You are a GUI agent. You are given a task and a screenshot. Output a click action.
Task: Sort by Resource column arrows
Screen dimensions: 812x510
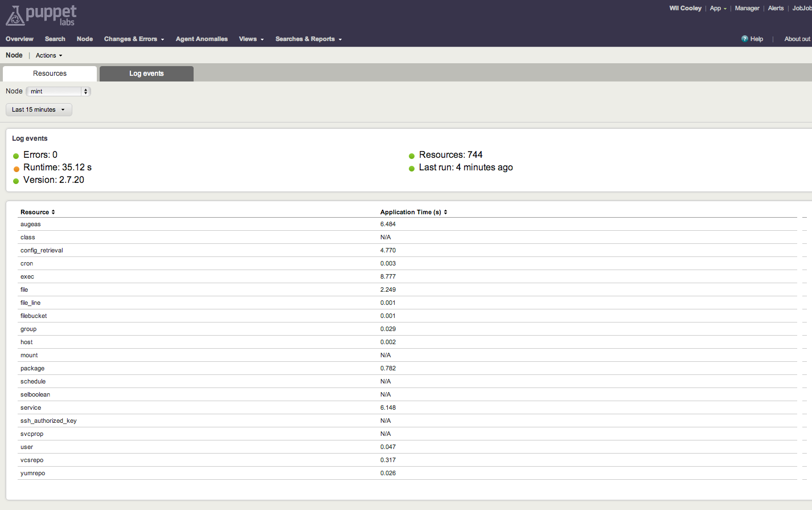[x=53, y=212]
